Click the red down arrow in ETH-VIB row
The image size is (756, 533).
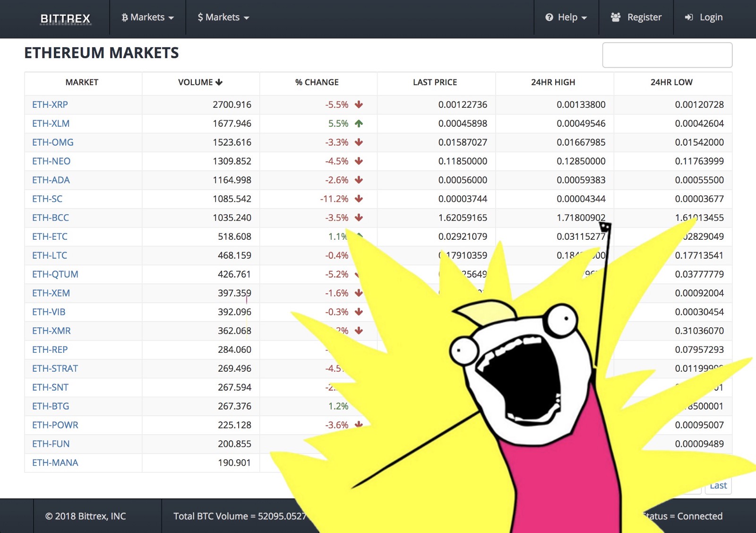pyautogui.click(x=359, y=312)
